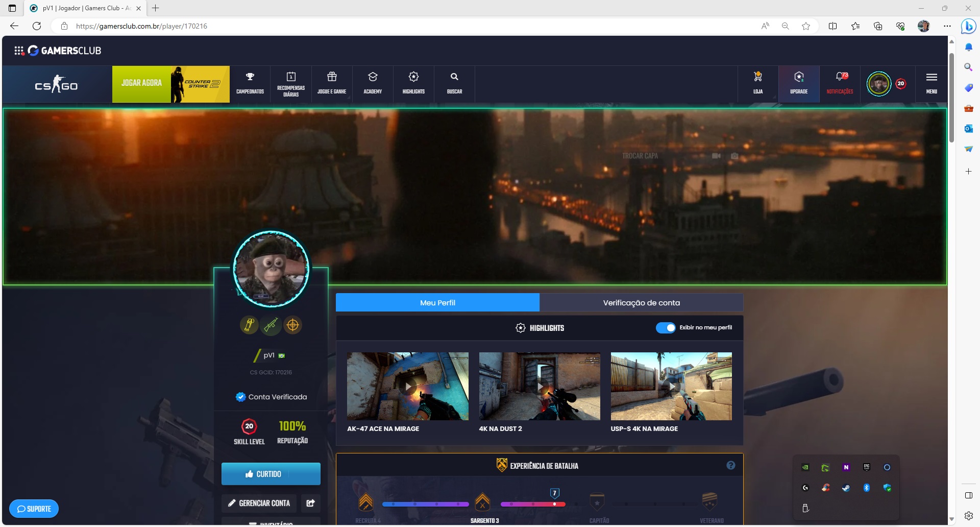Open the Suporte chat button

coord(34,509)
